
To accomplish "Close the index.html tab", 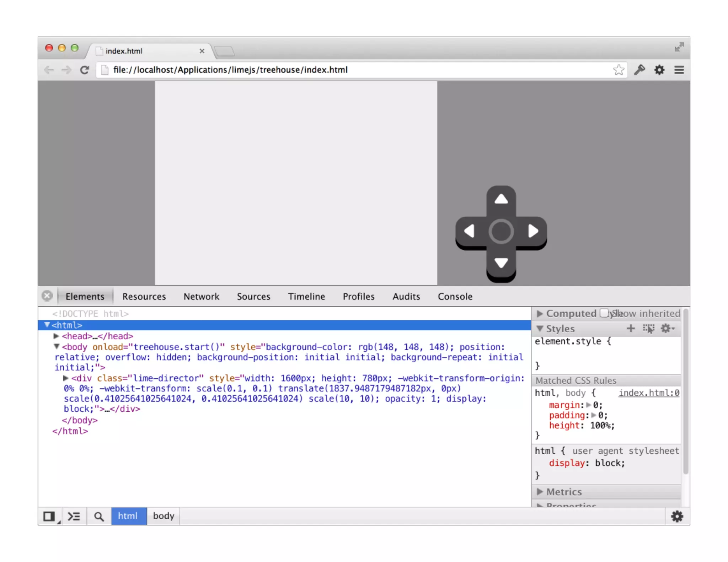I will click(202, 51).
